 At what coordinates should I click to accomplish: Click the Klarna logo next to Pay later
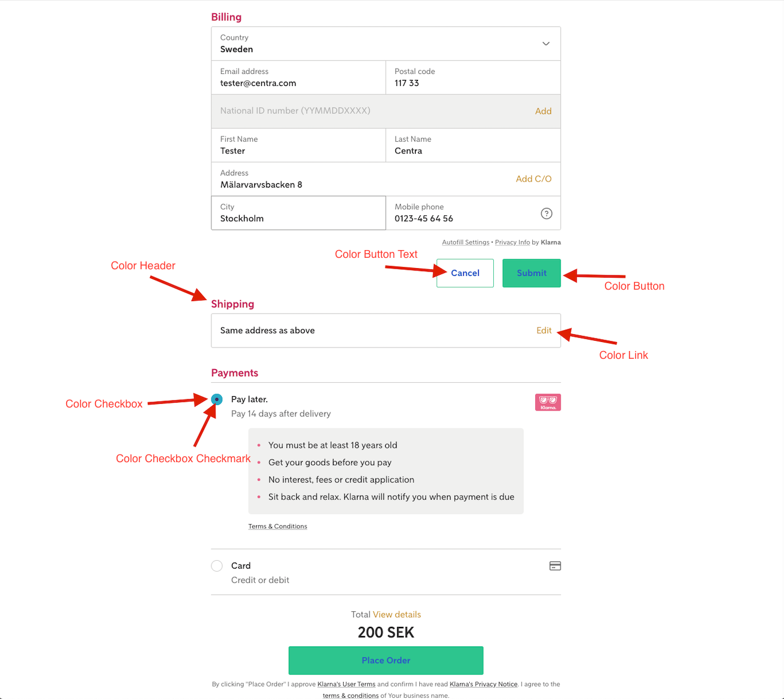click(x=547, y=402)
